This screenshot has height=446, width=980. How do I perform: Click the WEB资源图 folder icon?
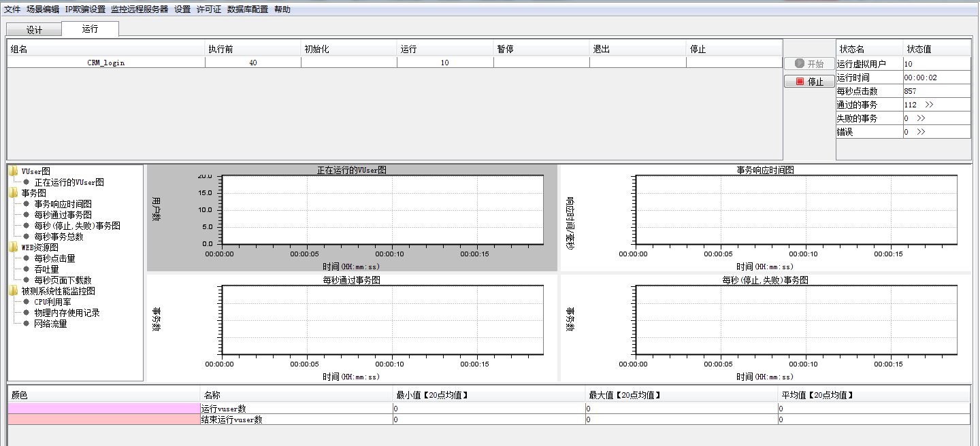[x=14, y=247]
